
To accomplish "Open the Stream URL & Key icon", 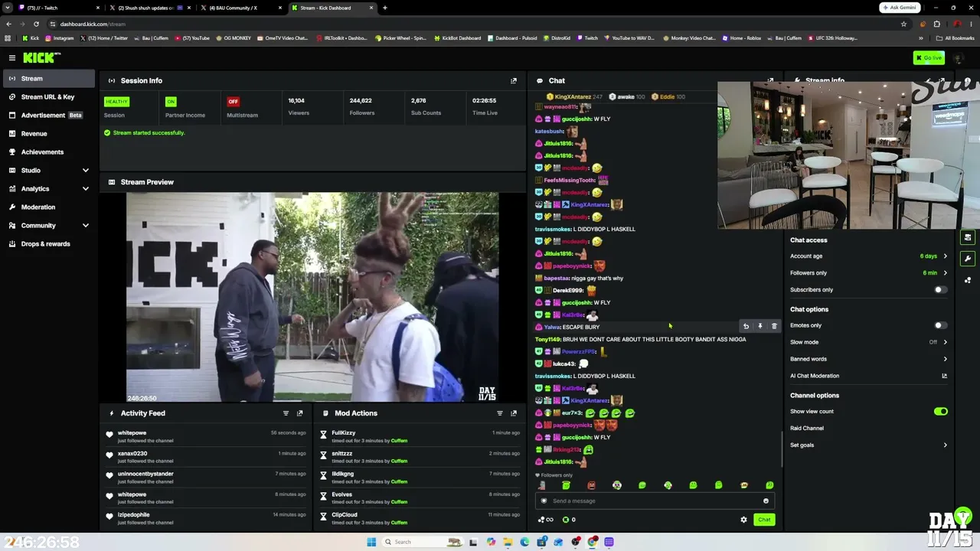I will click(x=12, y=97).
